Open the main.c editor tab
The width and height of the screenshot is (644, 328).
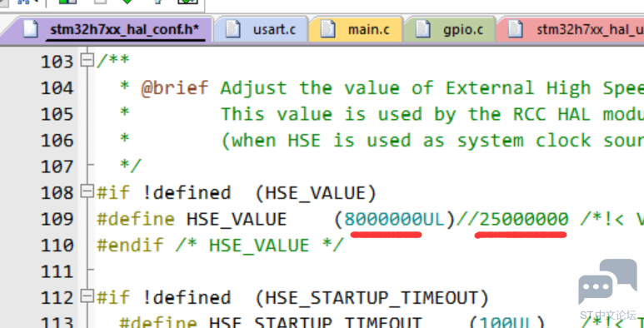tap(355, 30)
